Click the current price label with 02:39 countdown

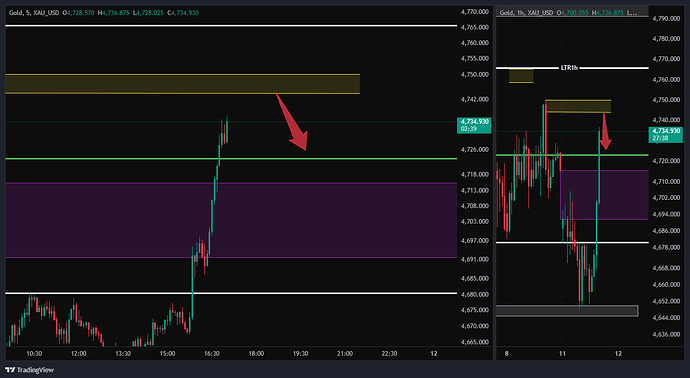click(474, 125)
